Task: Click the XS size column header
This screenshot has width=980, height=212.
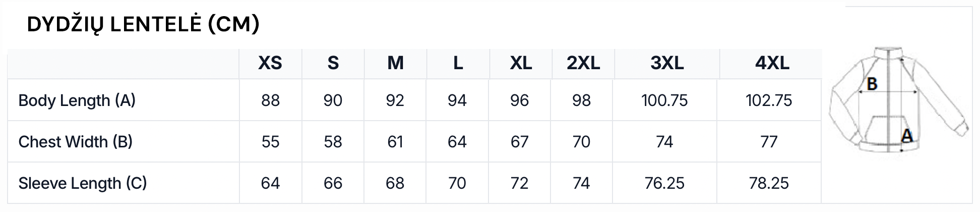Action: coord(270,63)
